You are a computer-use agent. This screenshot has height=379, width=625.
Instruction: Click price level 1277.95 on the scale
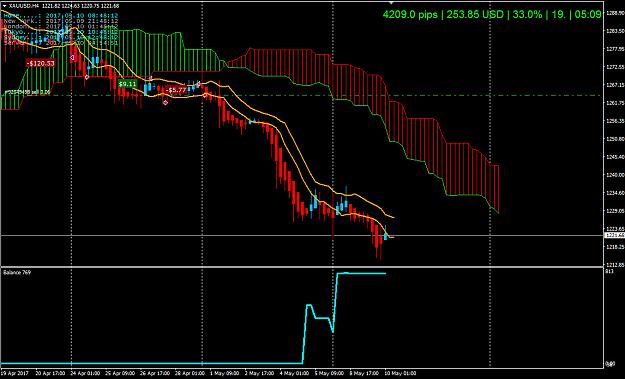coord(615,49)
